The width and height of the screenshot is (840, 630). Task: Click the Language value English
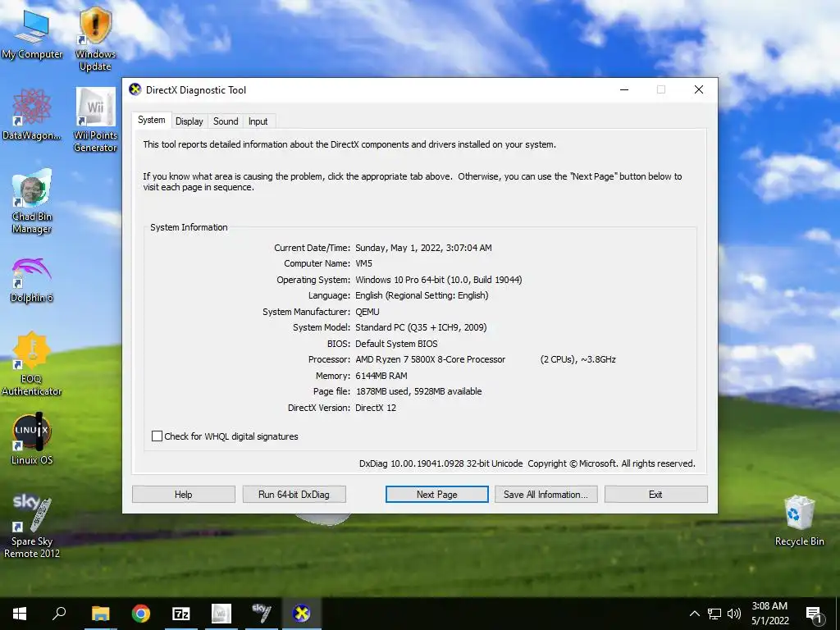coord(422,295)
